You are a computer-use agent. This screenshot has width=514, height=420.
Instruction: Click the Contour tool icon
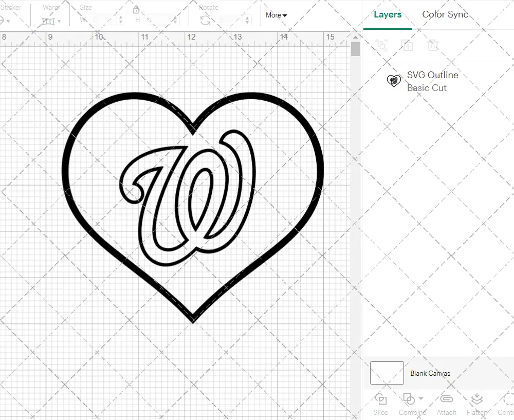(506, 399)
